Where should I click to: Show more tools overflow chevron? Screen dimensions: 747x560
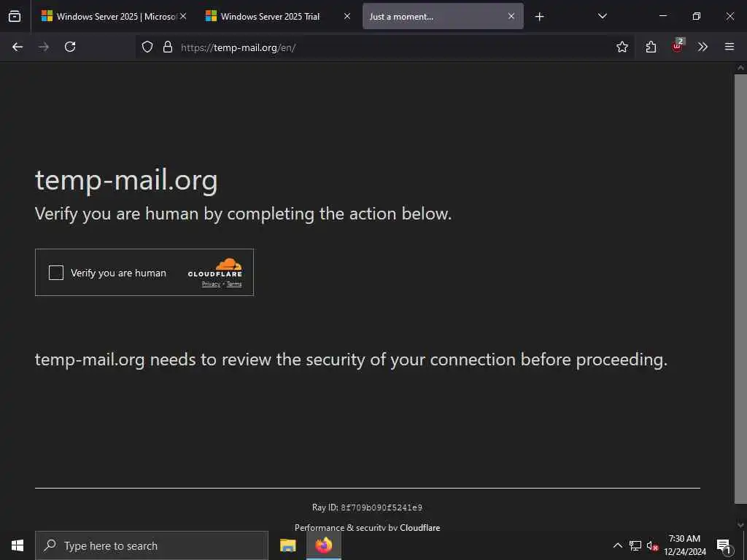tap(703, 47)
